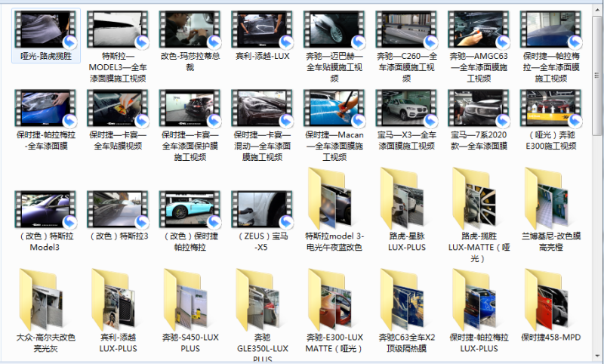Select the 改色-玛莎拉蒂总裁 video icon
The image size is (604, 364).
[x=190, y=29]
